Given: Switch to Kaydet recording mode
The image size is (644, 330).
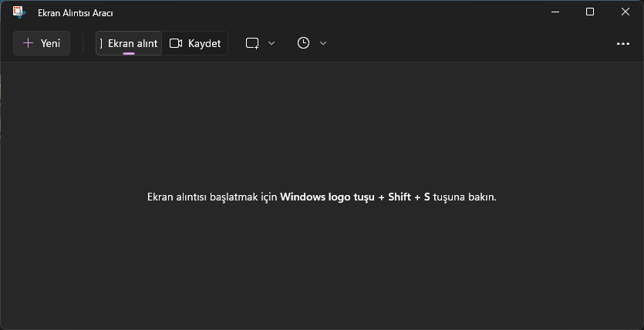Looking at the screenshot, I should [195, 43].
